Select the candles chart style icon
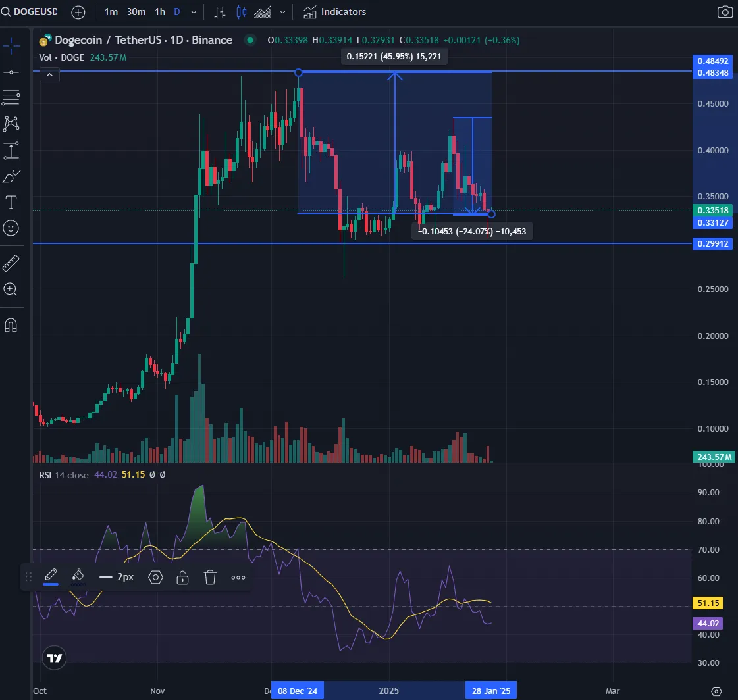This screenshot has width=738, height=700. click(241, 12)
